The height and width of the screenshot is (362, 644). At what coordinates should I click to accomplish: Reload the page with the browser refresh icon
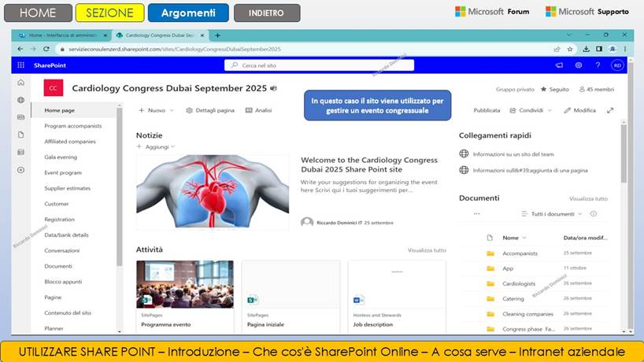pyautogui.click(x=46, y=49)
